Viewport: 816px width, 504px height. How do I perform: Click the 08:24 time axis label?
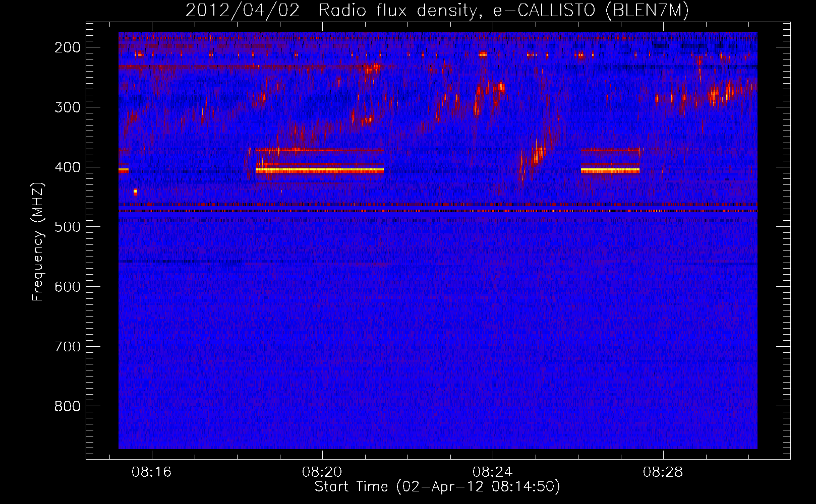(493, 472)
